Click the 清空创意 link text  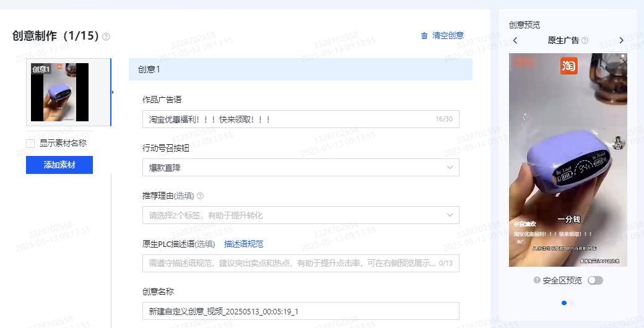point(448,36)
